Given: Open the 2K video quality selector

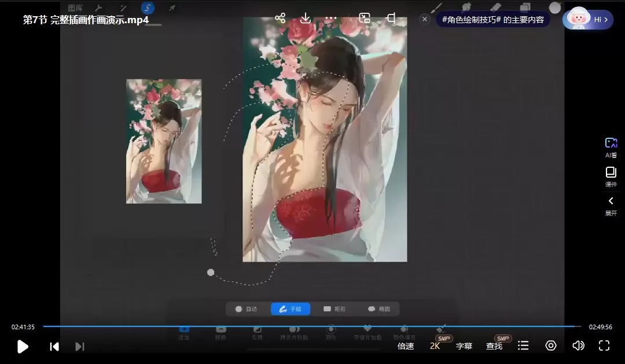Looking at the screenshot, I should (x=435, y=346).
